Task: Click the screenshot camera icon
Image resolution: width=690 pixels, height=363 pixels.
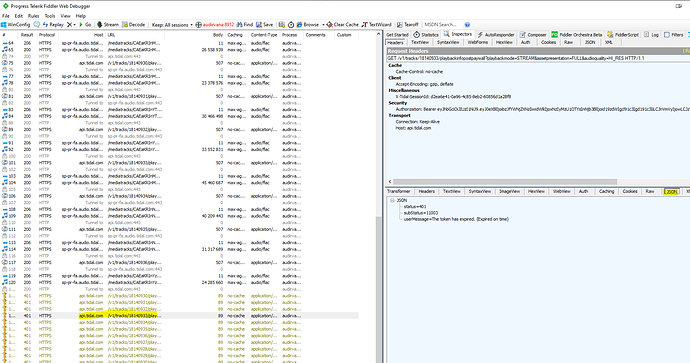Action: pyautogui.click(x=282, y=25)
